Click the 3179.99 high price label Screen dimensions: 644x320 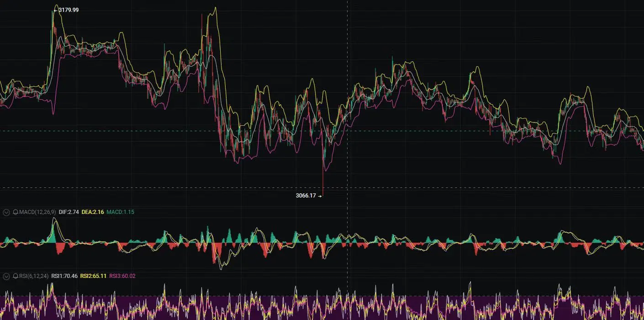[69, 10]
